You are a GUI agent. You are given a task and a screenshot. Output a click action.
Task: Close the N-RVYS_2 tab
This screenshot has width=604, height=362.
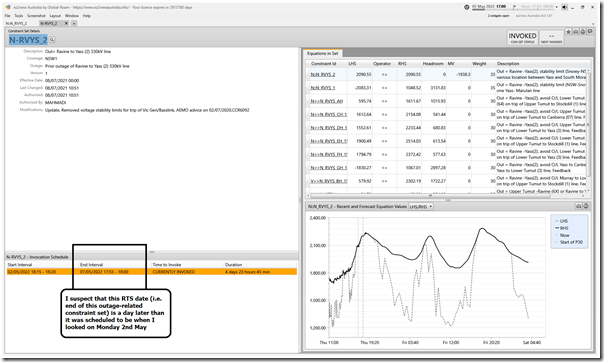pyautogui.click(x=66, y=23)
